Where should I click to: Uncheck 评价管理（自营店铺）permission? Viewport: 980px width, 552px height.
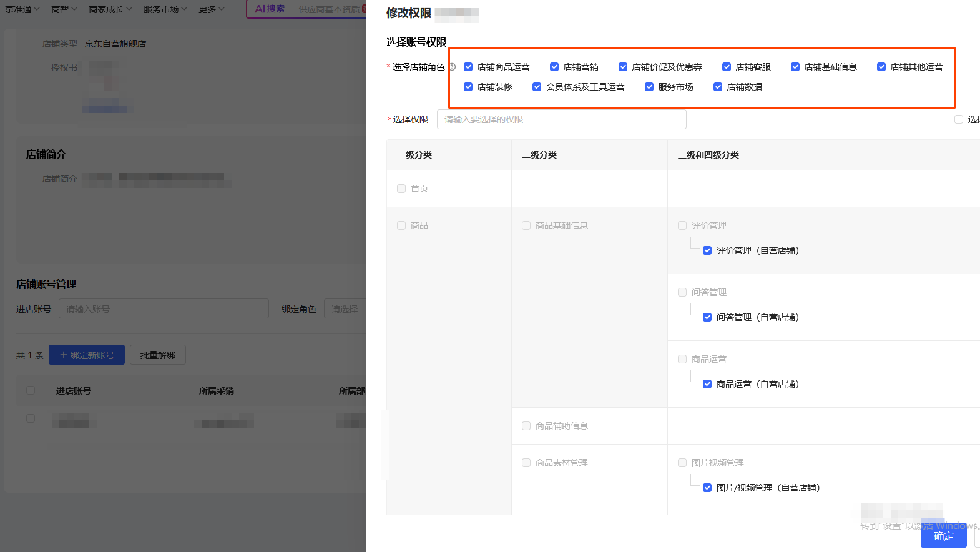[707, 250]
